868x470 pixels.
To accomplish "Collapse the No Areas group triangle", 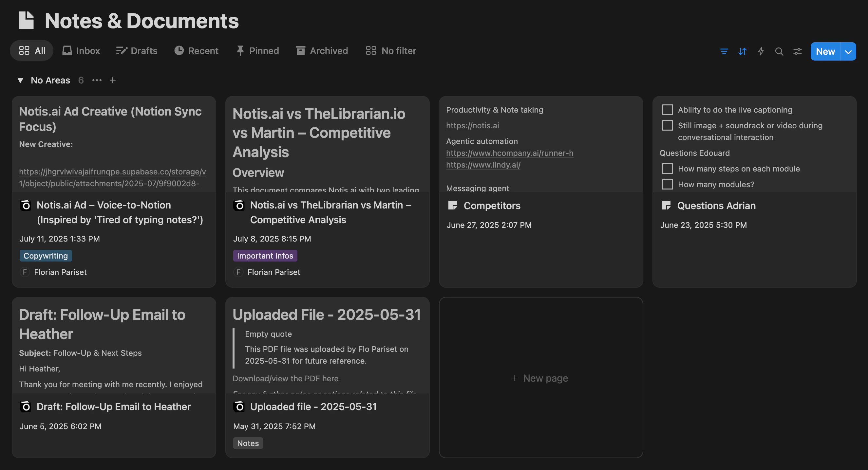I will pos(20,80).
